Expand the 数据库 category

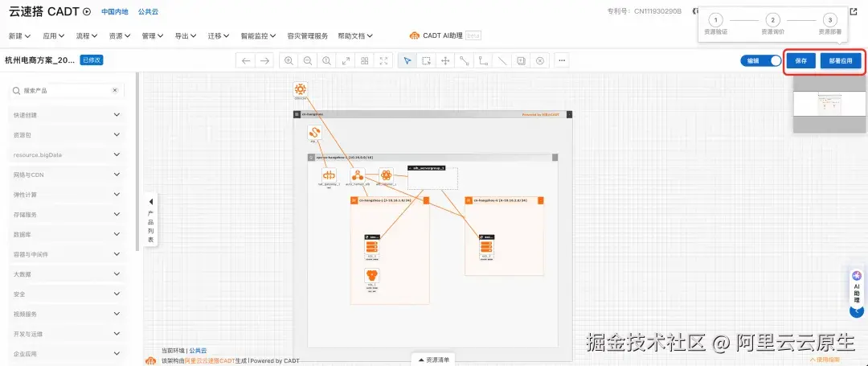[67, 235]
